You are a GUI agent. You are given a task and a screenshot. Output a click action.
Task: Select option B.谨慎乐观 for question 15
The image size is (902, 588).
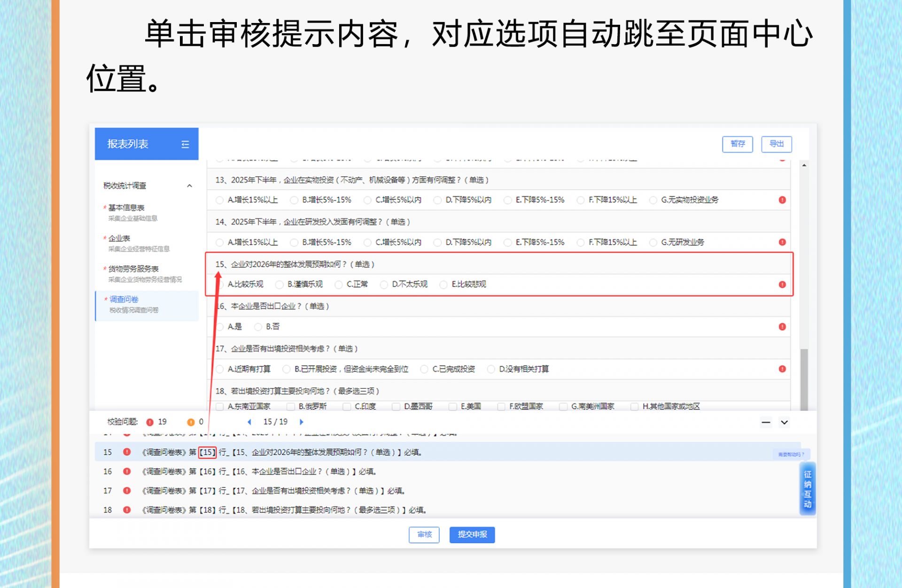(280, 285)
